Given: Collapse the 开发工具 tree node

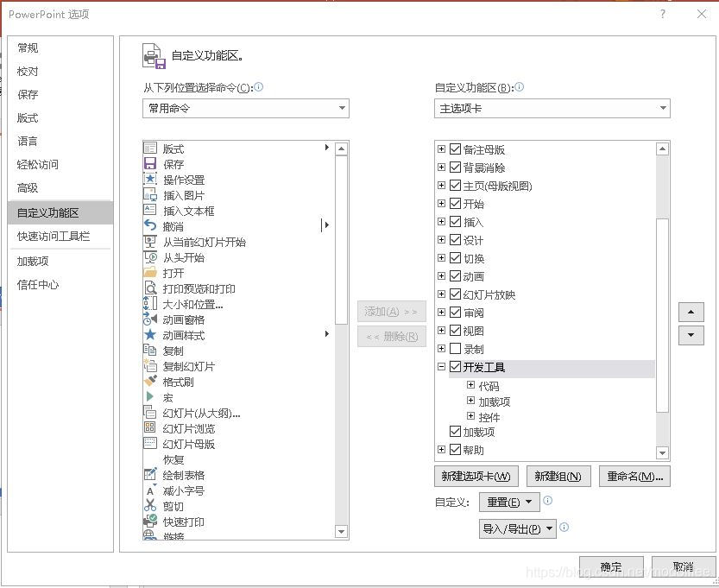Looking at the screenshot, I should coord(441,367).
